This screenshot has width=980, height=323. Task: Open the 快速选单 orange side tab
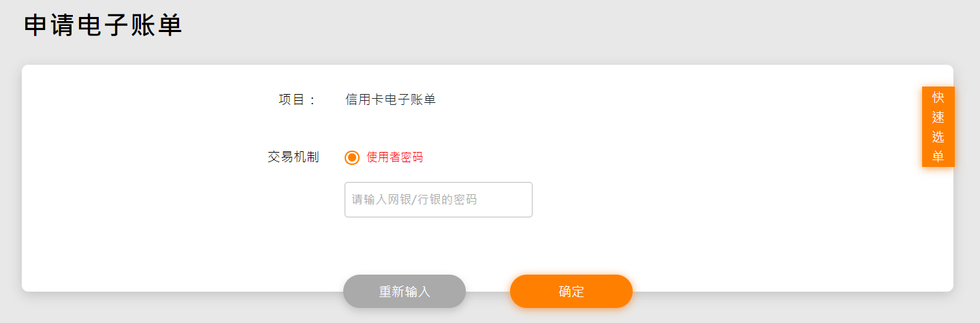pos(938,127)
